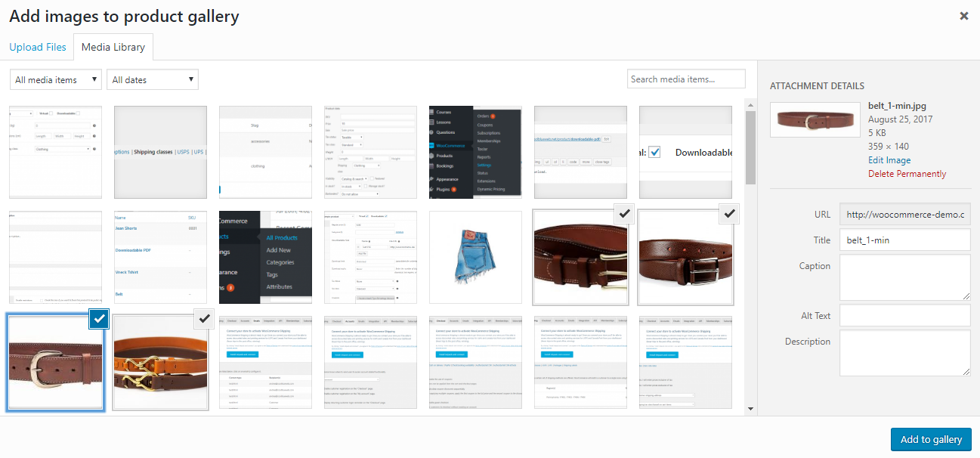The width and height of the screenshot is (980, 458).
Task: Uncheck the selected belt_1-min thumbnail checkmark
Action: pyautogui.click(x=99, y=319)
